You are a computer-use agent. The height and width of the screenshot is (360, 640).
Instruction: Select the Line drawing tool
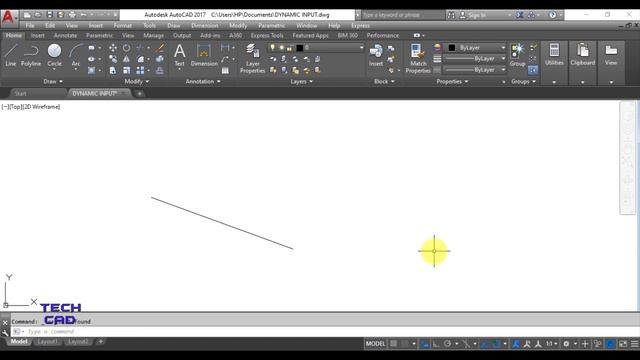coord(11,55)
